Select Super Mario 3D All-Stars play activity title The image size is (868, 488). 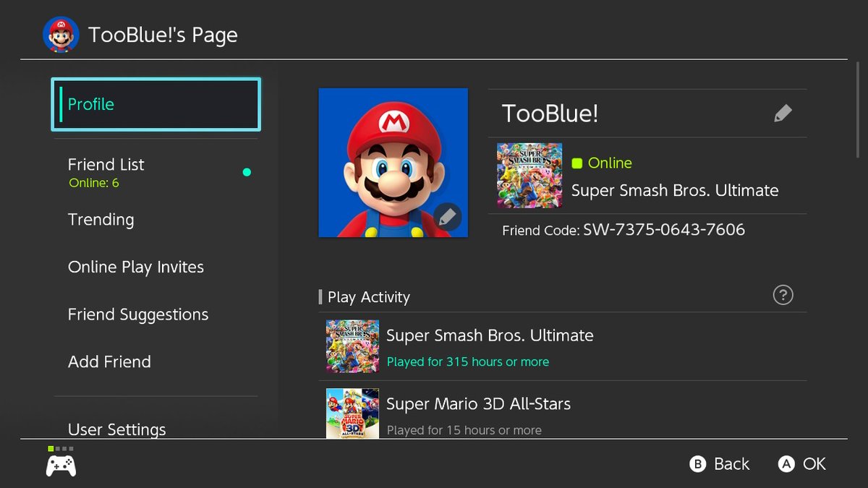[478, 404]
